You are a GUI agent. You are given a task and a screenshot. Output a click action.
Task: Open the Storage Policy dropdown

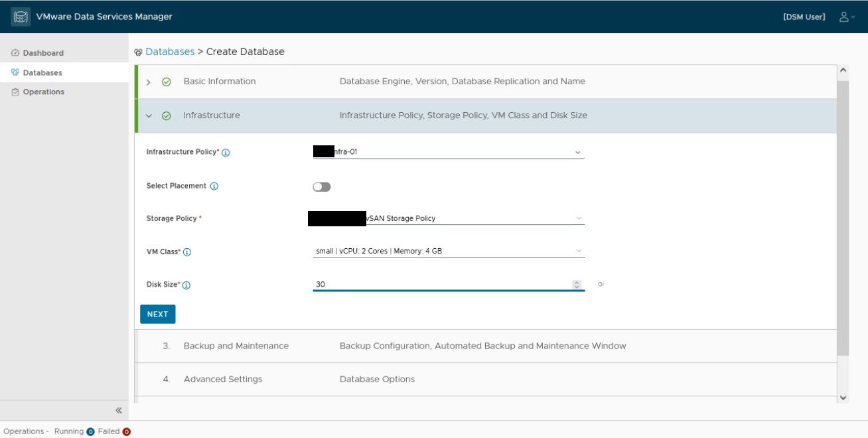coord(449,218)
